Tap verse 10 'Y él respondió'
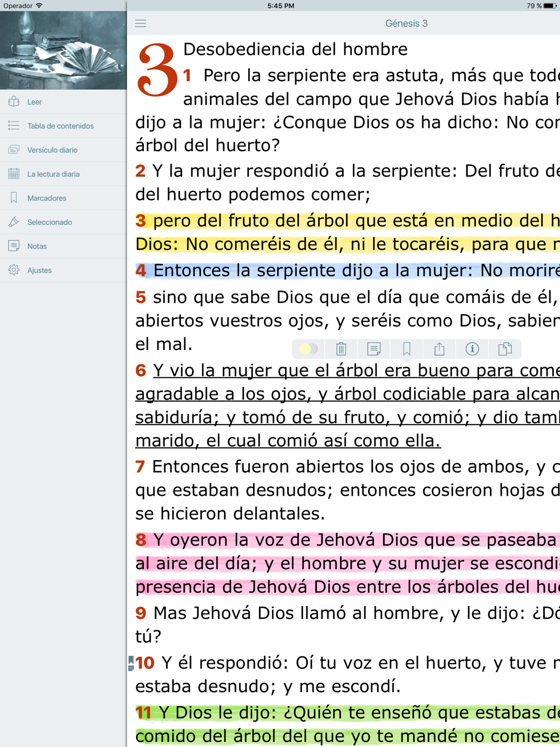Screen dimensions: 560x747 348,674
